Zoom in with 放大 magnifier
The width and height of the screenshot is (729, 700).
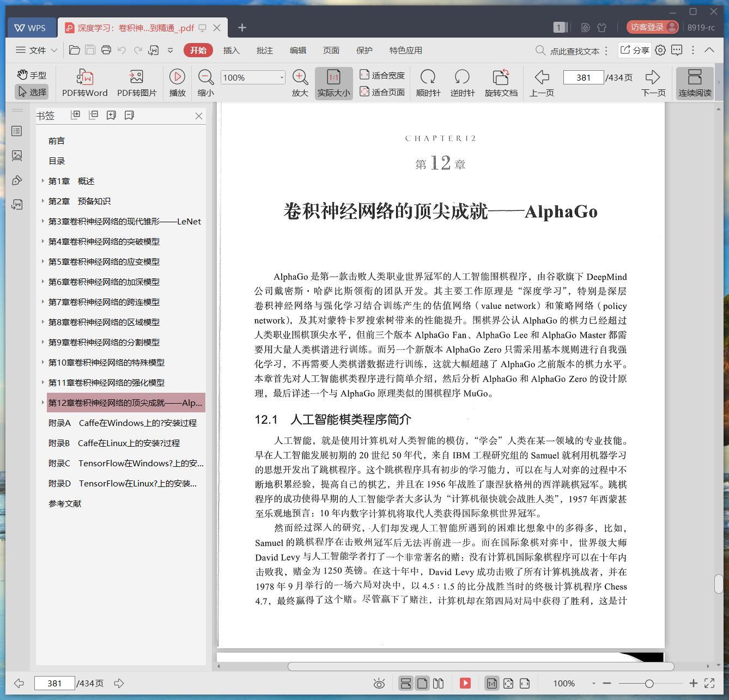[x=300, y=83]
